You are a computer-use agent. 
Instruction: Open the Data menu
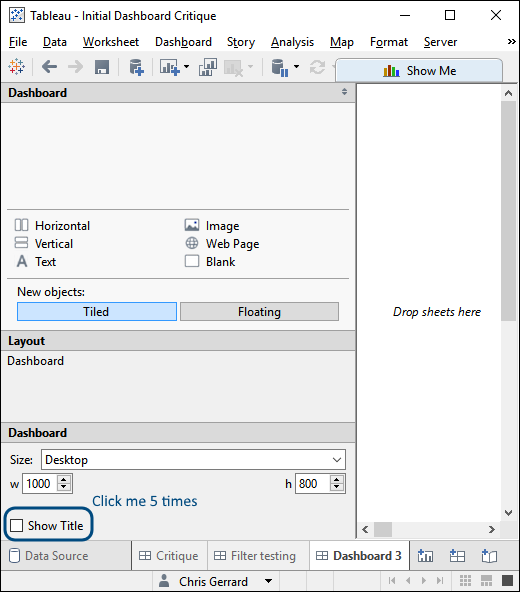click(55, 42)
